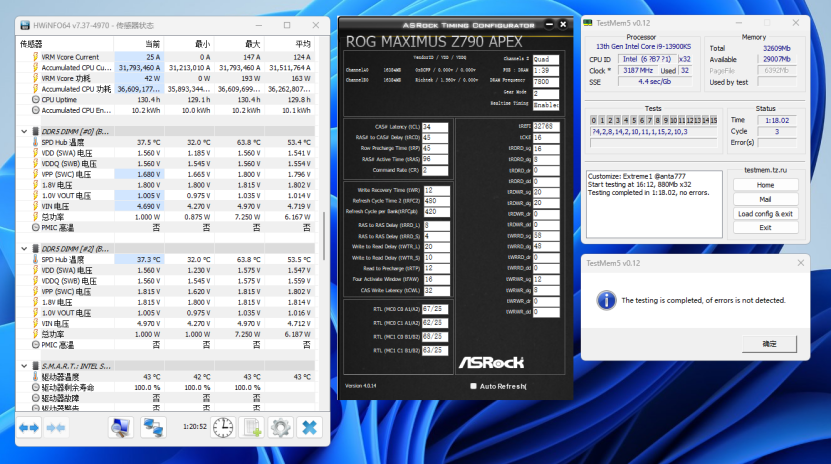
Task: Click the empty progress bar under TestMem5 tests
Action: point(653,143)
